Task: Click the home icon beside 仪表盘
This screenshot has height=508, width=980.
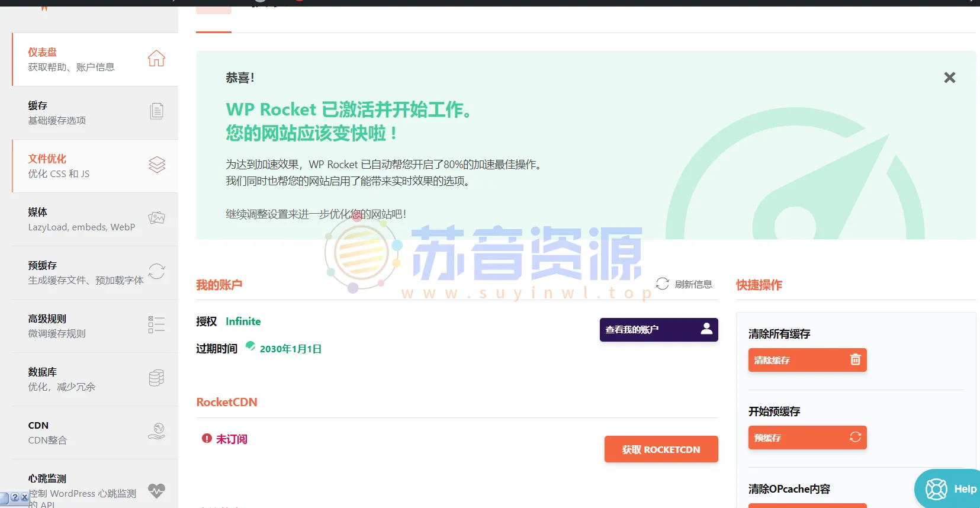Action: (156, 59)
